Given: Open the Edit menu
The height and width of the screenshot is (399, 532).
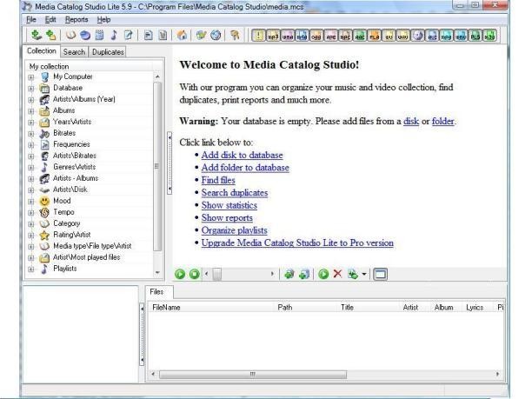Looking at the screenshot, I should (x=50, y=20).
